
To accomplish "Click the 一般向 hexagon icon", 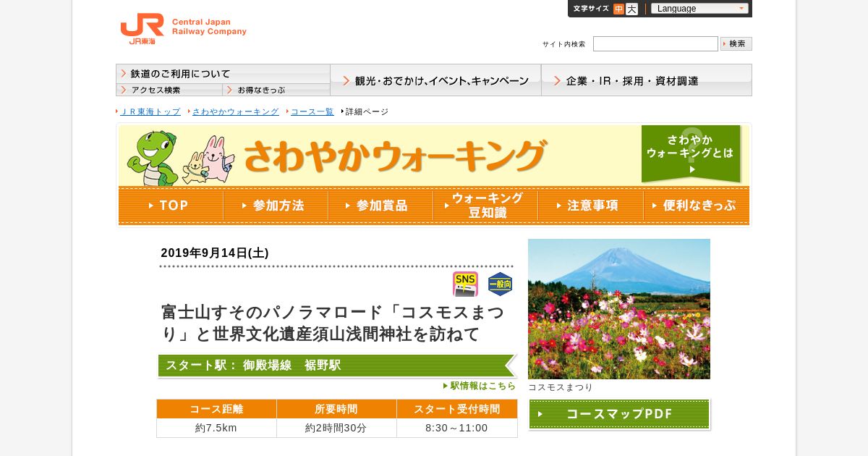I will [x=500, y=284].
